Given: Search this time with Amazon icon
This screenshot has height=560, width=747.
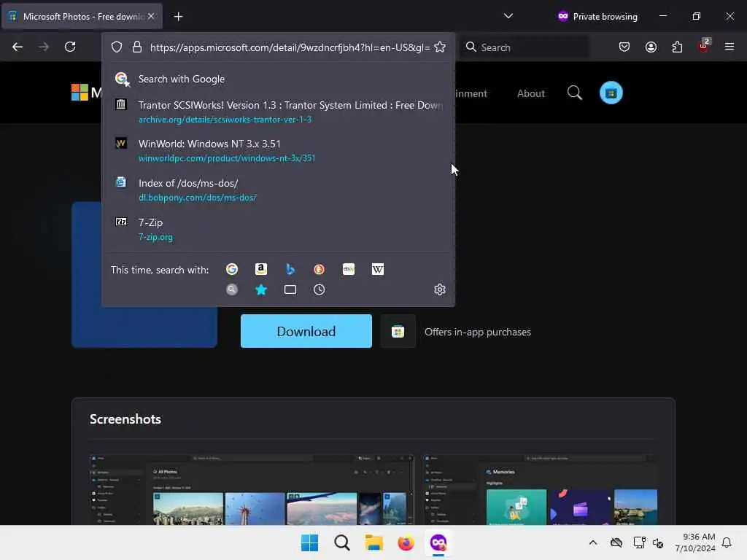Looking at the screenshot, I should (261, 269).
